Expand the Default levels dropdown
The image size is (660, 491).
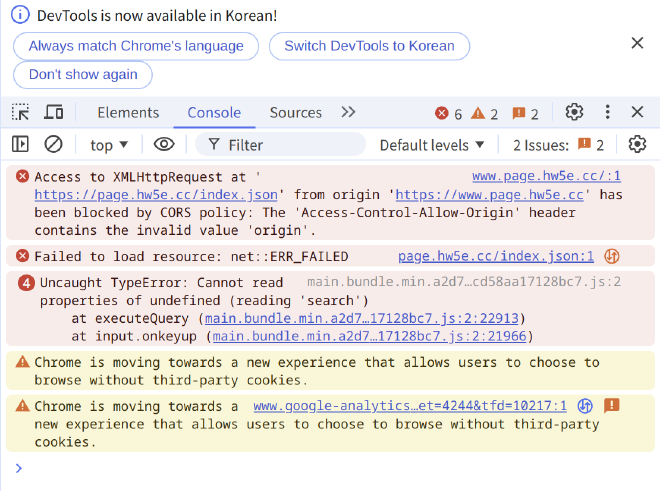click(x=432, y=145)
